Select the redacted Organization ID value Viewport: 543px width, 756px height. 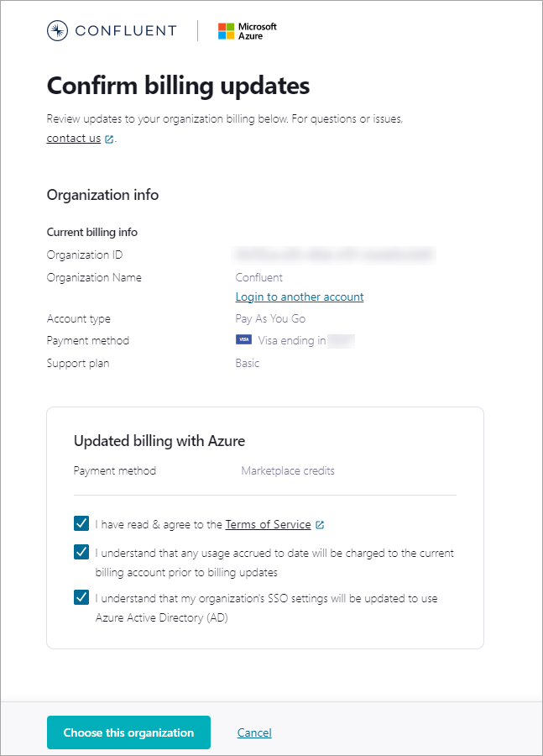(335, 255)
